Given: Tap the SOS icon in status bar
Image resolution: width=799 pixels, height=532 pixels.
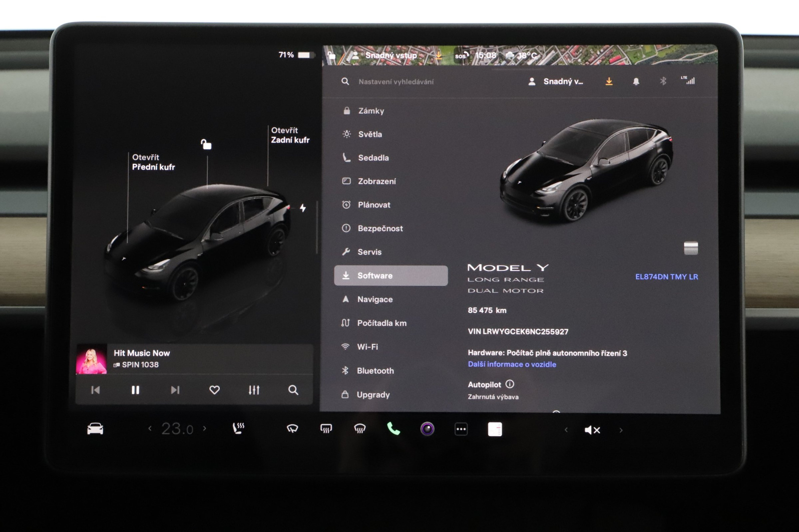Looking at the screenshot, I should point(461,55).
